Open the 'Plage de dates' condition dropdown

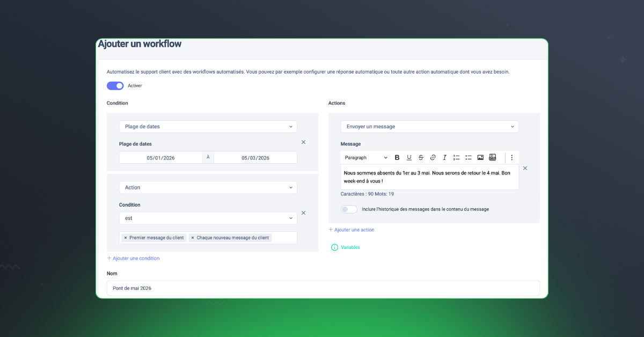click(x=208, y=127)
